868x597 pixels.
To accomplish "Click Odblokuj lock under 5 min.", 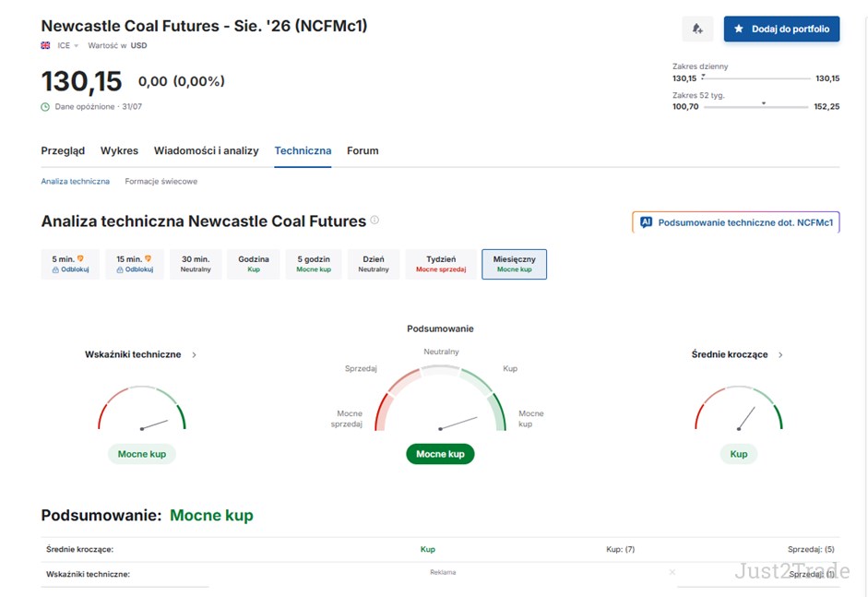I will click(x=70, y=269).
